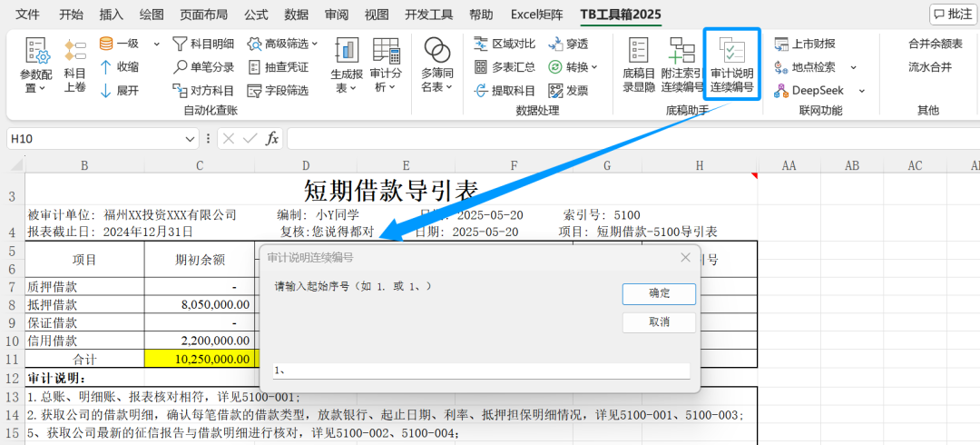980x445 pixels.
Task: Select the 抵押借款 cell
Action: point(85,305)
